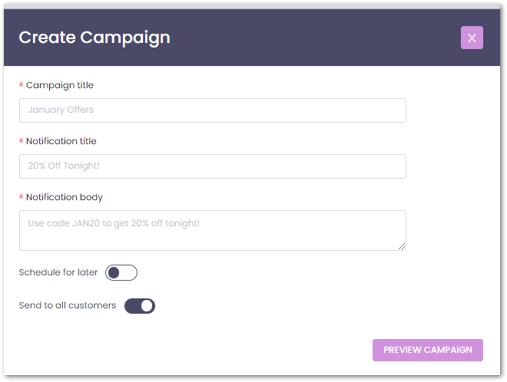Click the Schedule for later label text

click(x=58, y=272)
